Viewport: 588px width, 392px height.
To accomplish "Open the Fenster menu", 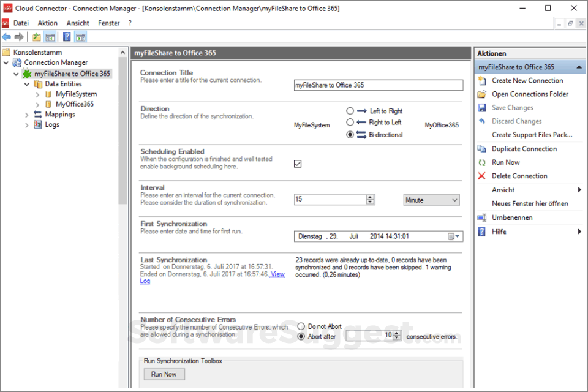I will [x=108, y=23].
